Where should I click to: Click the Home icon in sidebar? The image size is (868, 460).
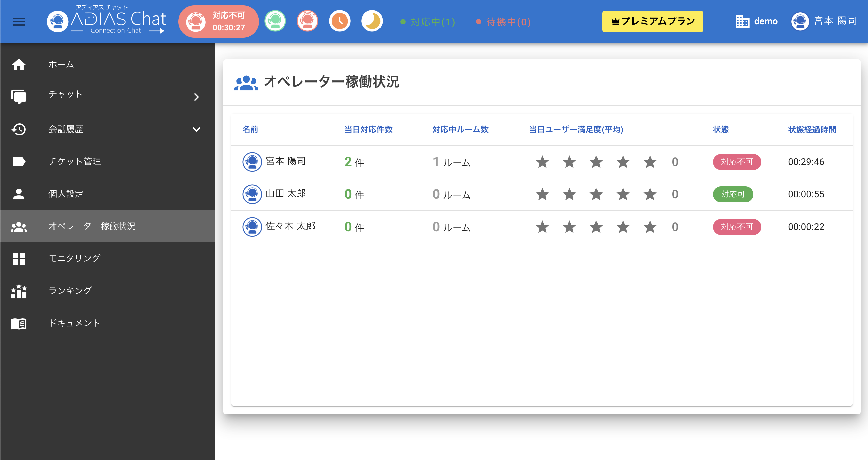click(x=19, y=64)
